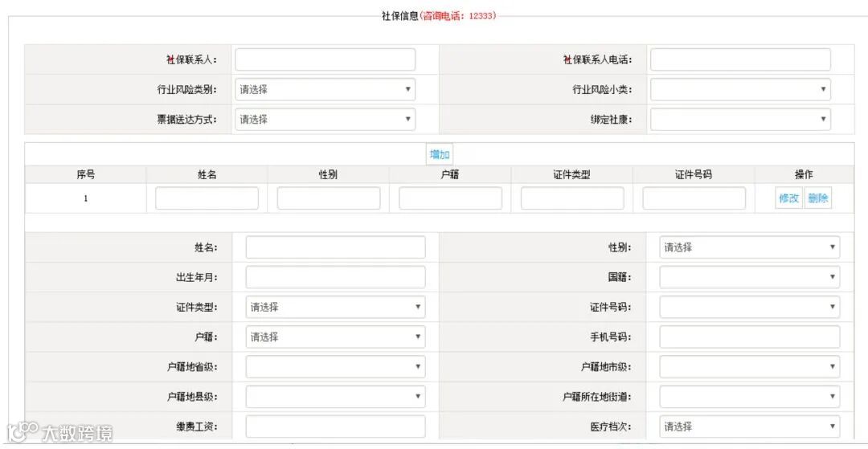The height and width of the screenshot is (449, 868).
Task: Click the table's 户籍 column header
Action: coord(450,175)
